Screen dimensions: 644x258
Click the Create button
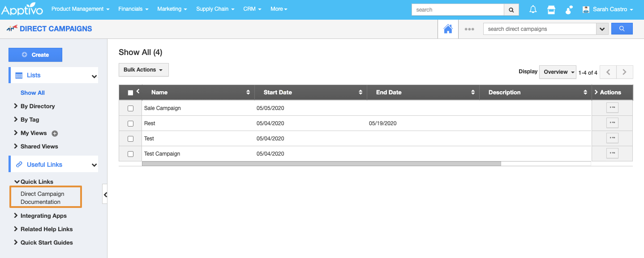[x=35, y=55]
